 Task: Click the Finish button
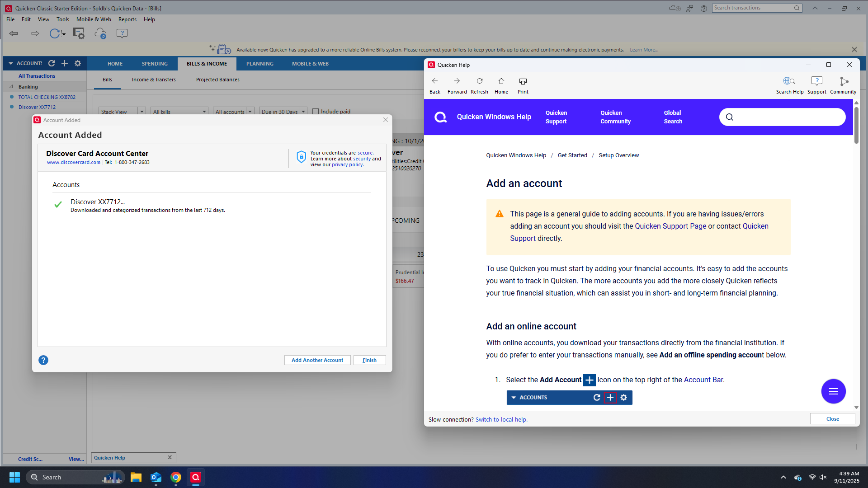(369, 360)
